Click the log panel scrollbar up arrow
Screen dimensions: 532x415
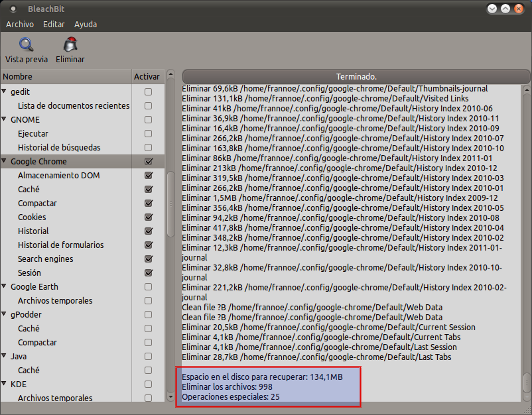527,90
